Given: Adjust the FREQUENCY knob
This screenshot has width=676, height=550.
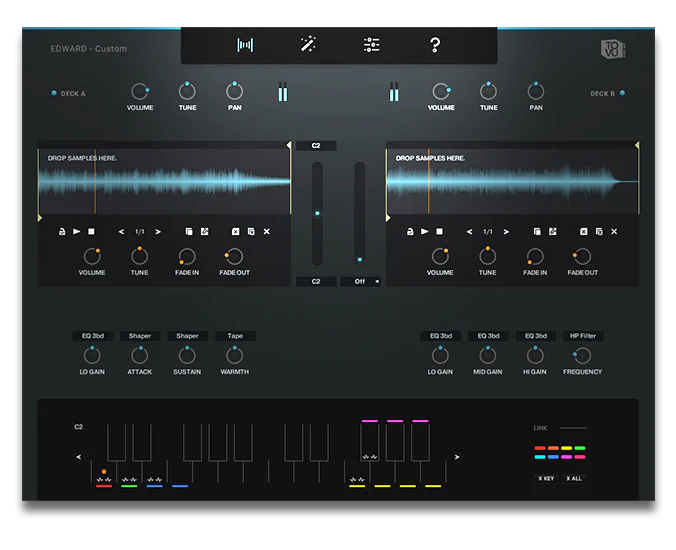Looking at the screenshot, I should point(582,356).
